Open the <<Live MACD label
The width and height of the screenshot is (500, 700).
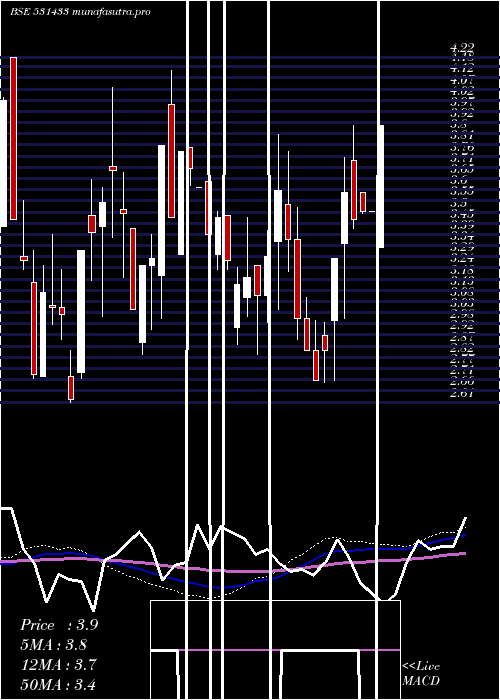click(421, 674)
